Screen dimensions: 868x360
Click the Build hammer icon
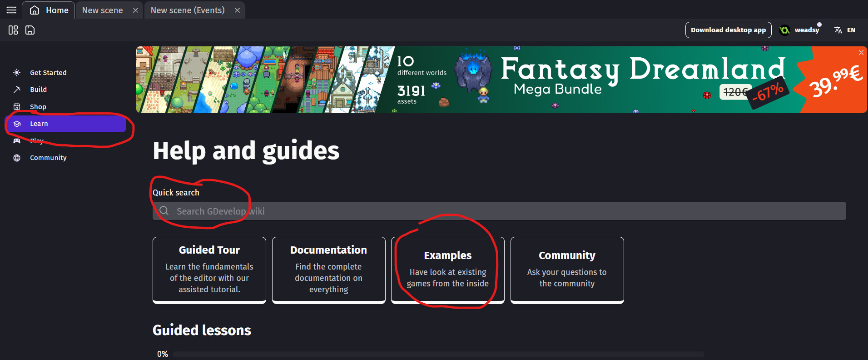click(x=17, y=90)
